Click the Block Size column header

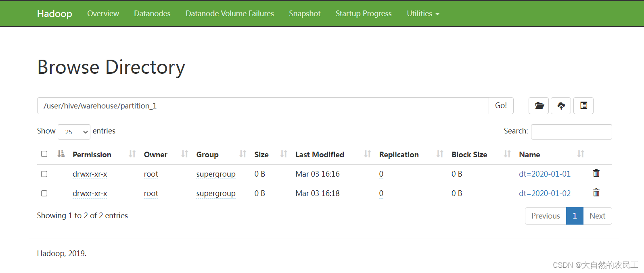(469, 154)
